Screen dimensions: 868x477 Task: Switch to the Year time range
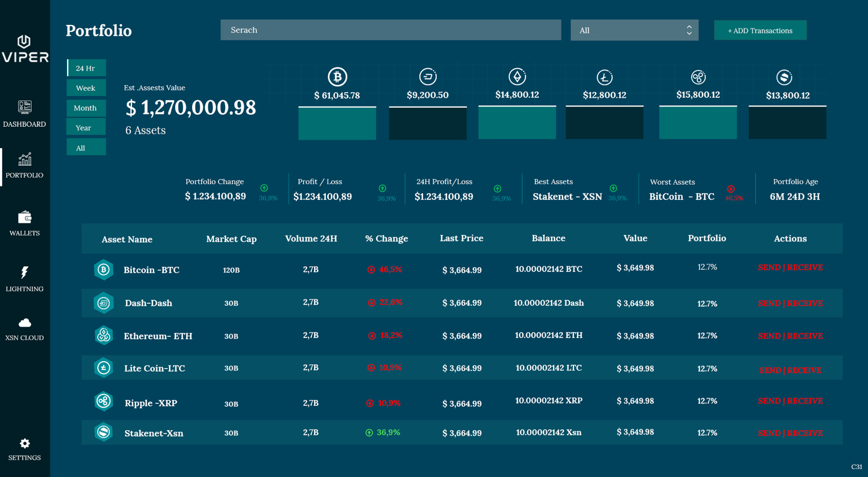86,127
